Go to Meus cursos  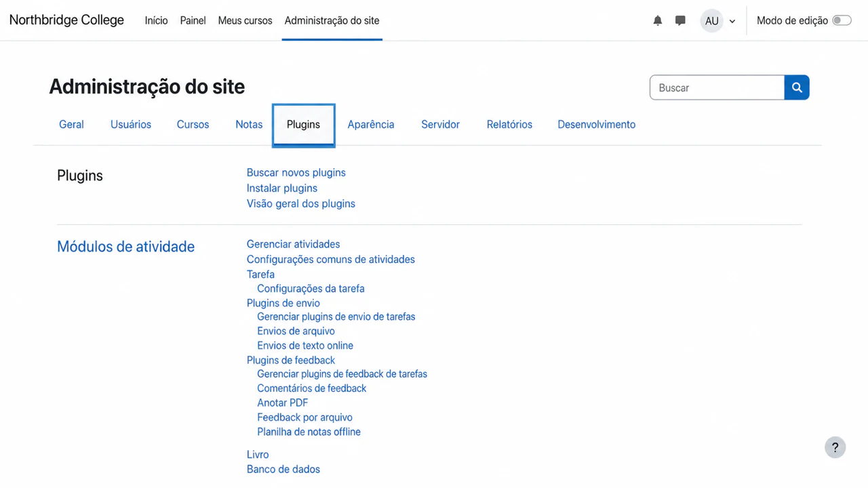(245, 20)
